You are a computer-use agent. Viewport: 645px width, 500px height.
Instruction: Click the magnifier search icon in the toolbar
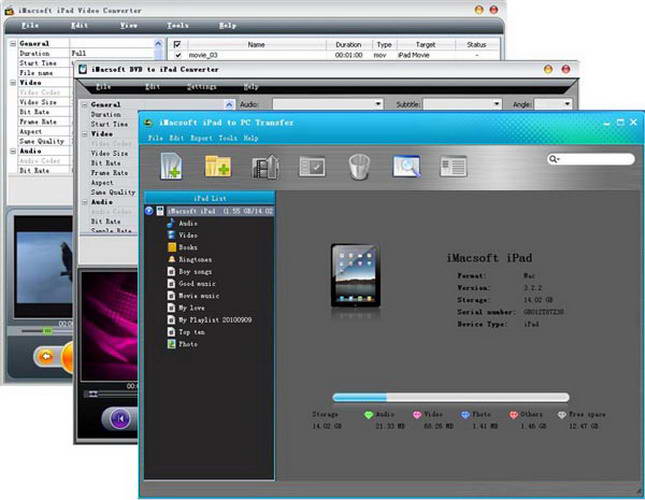[406, 166]
